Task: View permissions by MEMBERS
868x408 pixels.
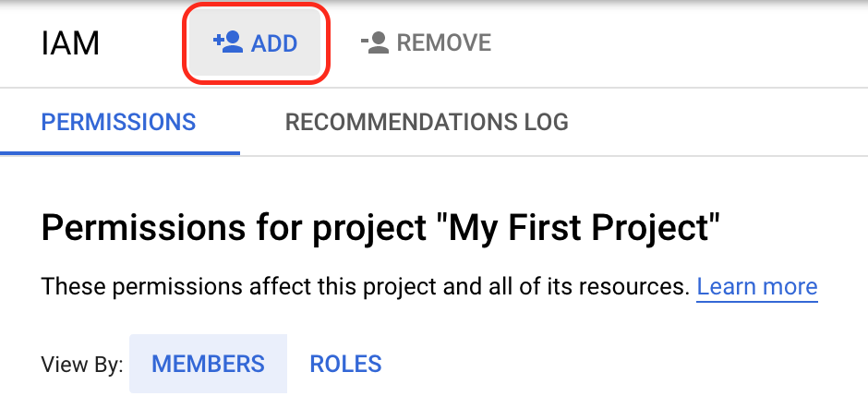Action: (x=208, y=364)
